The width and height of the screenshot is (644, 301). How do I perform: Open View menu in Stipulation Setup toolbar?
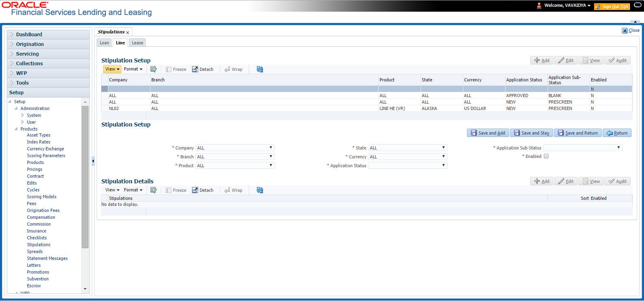tap(112, 69)
